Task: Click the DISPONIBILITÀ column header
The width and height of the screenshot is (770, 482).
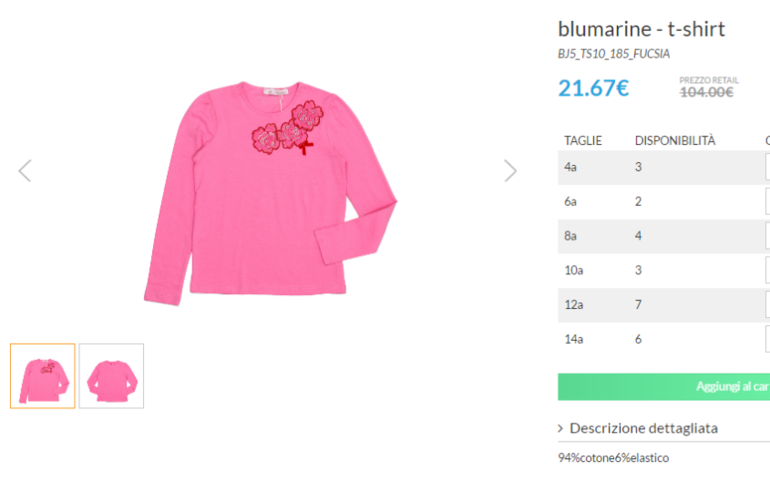Action: (675, 140)
